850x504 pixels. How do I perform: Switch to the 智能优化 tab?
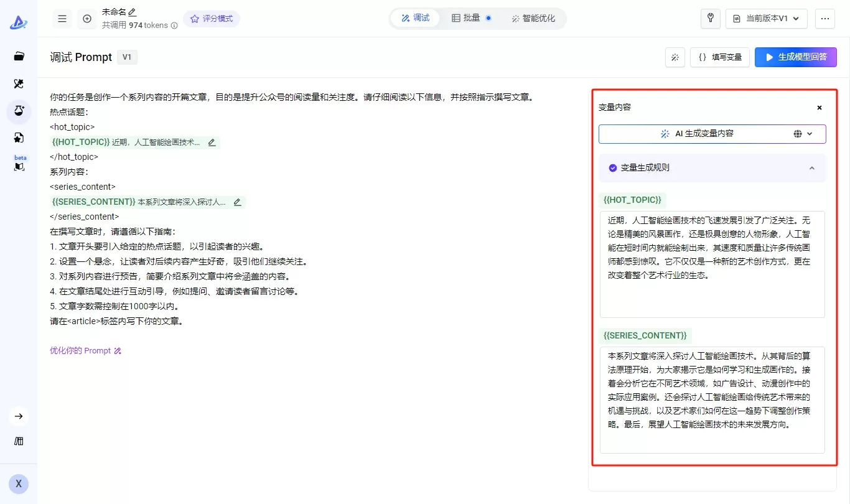point(533,19)
